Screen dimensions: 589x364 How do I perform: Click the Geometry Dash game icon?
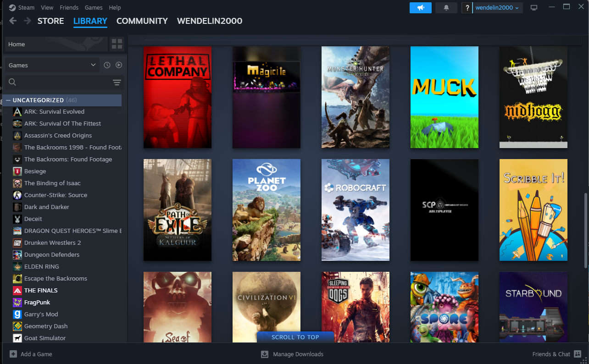click(17, 326)
